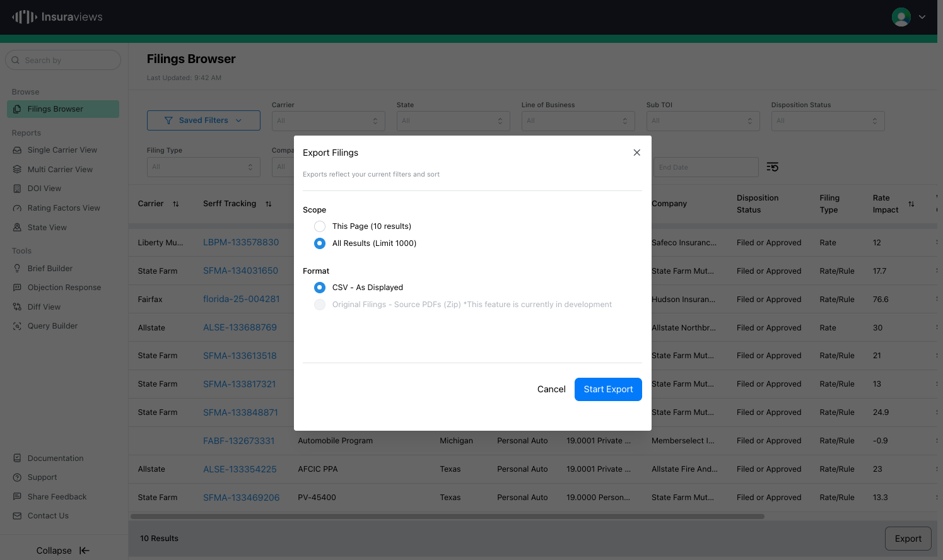Open filing SFMA-133469206
Screen dimensions: 943x560
tap(241, 498)
